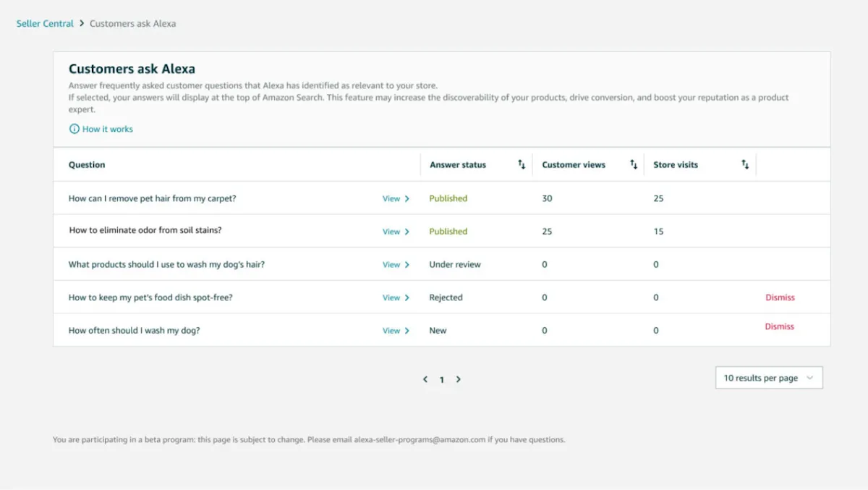868x490 pixels.
Task: Sort table by Store visits arrows
Action: pyautogui.click(x=745, y=165)
